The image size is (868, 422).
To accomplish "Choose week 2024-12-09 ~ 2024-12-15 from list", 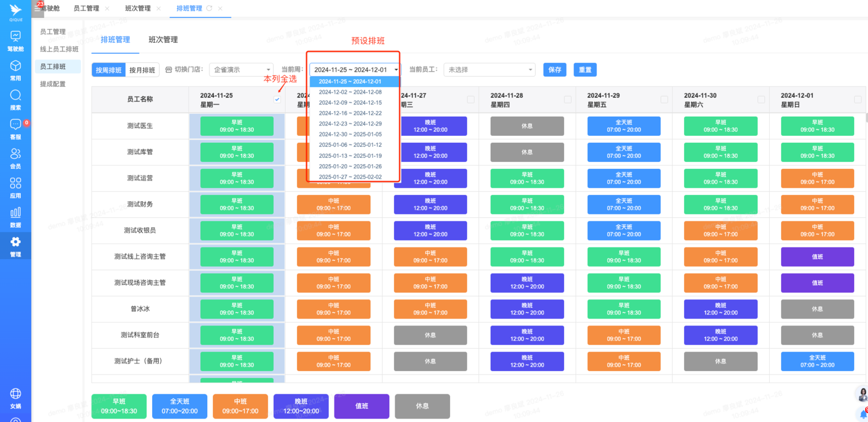I will point(350,103).
